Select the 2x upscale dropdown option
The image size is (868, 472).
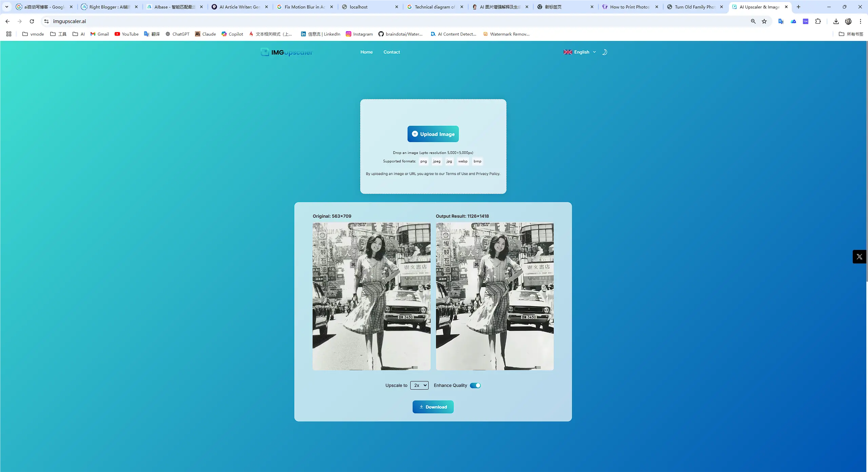[x=419, y=385]
